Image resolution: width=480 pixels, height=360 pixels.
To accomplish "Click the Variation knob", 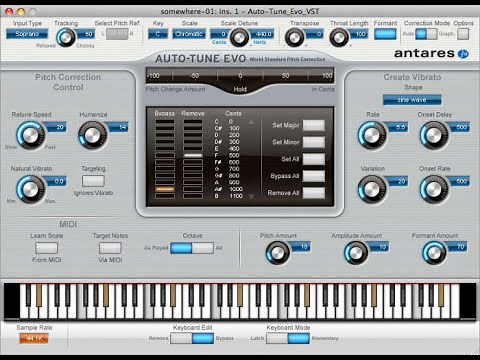I will pos(372,189).
